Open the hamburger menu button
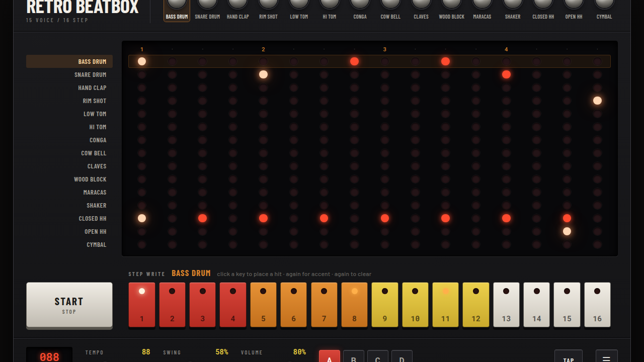This screenshot has width=644, height=362. [606, 356]
